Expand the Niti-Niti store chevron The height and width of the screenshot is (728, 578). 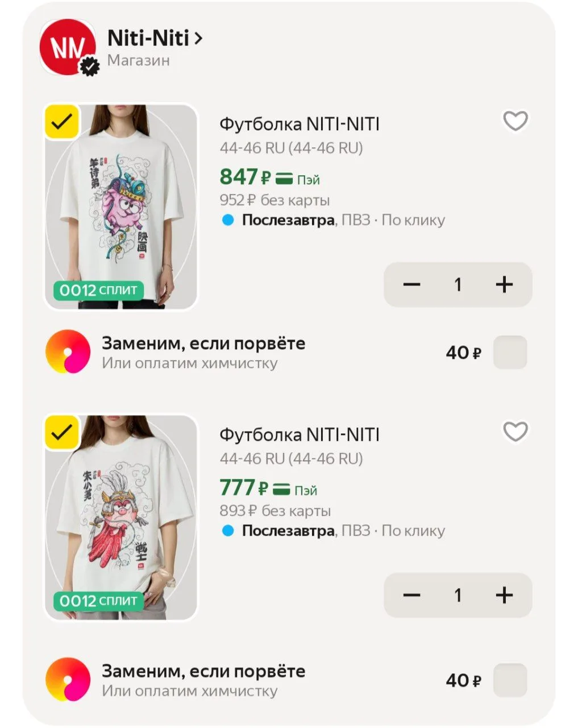[x=198, y=39]
